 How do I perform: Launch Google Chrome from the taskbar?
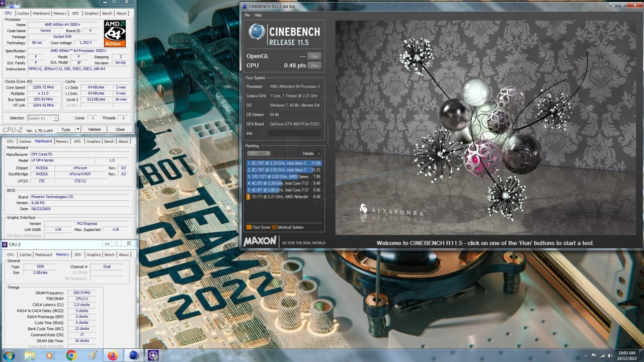(x=71, y=355)
